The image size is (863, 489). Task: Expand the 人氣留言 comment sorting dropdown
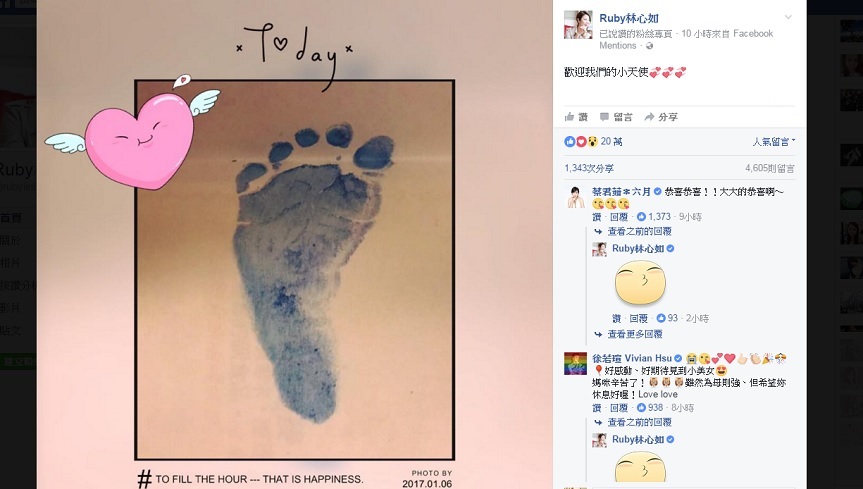(774, 142)
